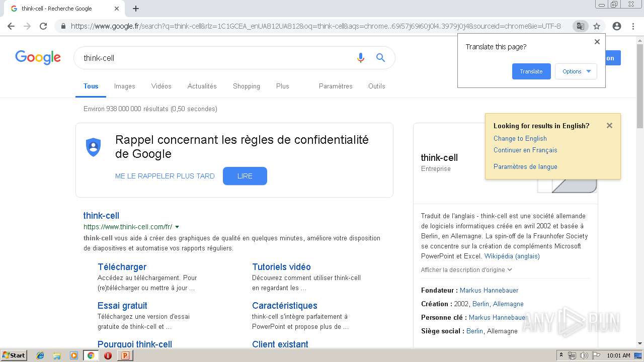Open the Essai gratuit sitelink

point(122,306)
